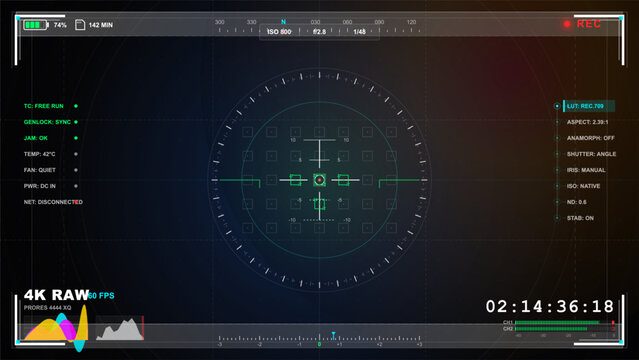Image resolution: width=639 pixels, height=360 pixels.
Task: Click the ISO 800 readout
Action: pos(279,31)
